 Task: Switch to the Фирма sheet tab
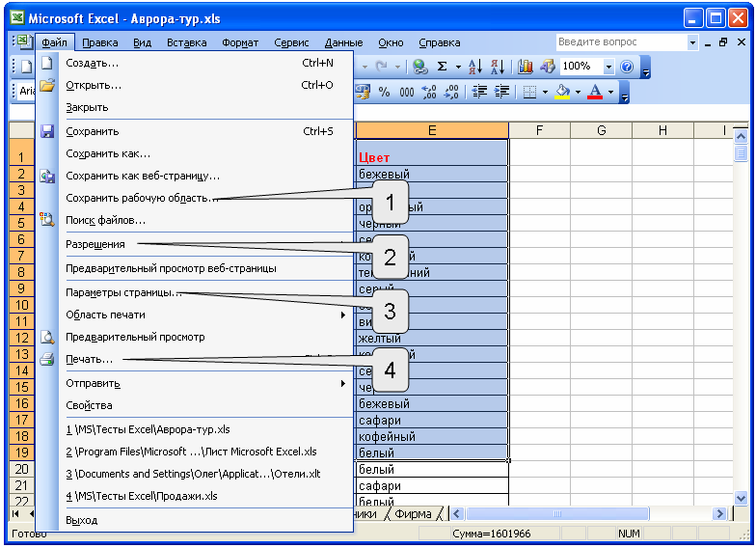pyautogui.click(x=413, y=514)
